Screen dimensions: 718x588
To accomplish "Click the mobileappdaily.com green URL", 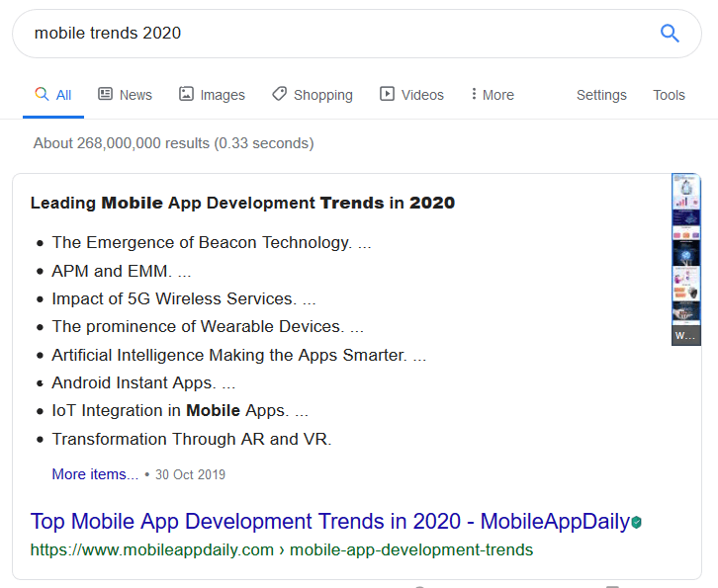I will pos(282,550).
